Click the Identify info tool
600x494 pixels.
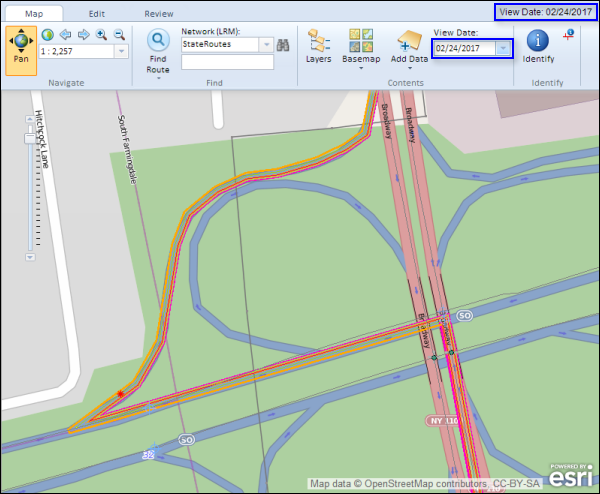(x=537, y=46)
